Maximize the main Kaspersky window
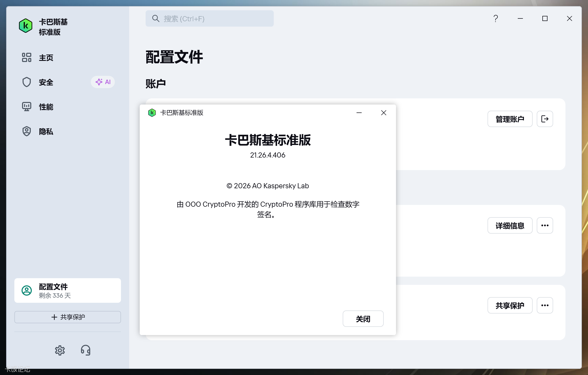The width and height of the screenshot is (588, 375). tap(545, 18)
